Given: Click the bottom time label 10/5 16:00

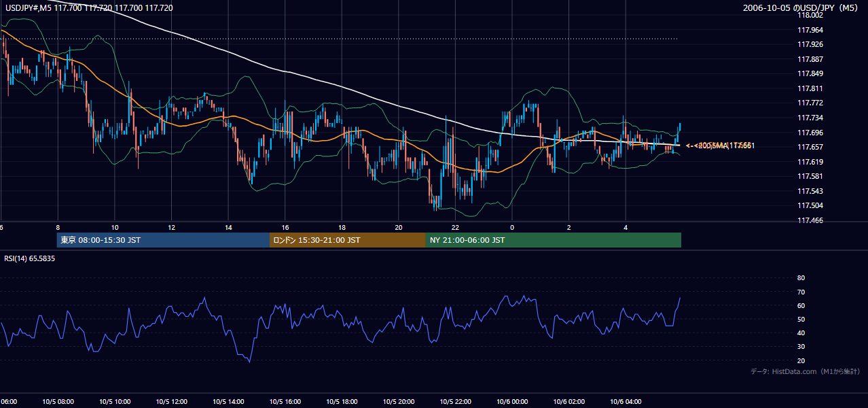Looking at the screenshot, I should pyautogui.click(x=285, y=401).
